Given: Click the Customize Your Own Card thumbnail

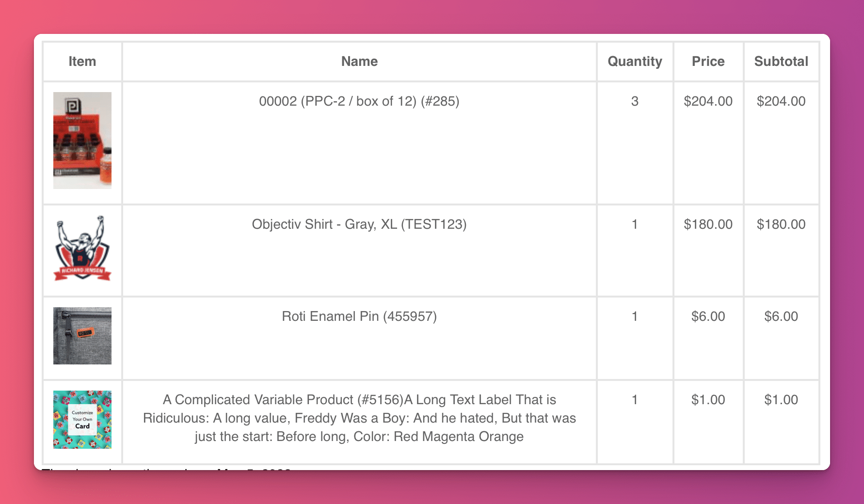Looking at the screenshot, I should pos(82,420).
